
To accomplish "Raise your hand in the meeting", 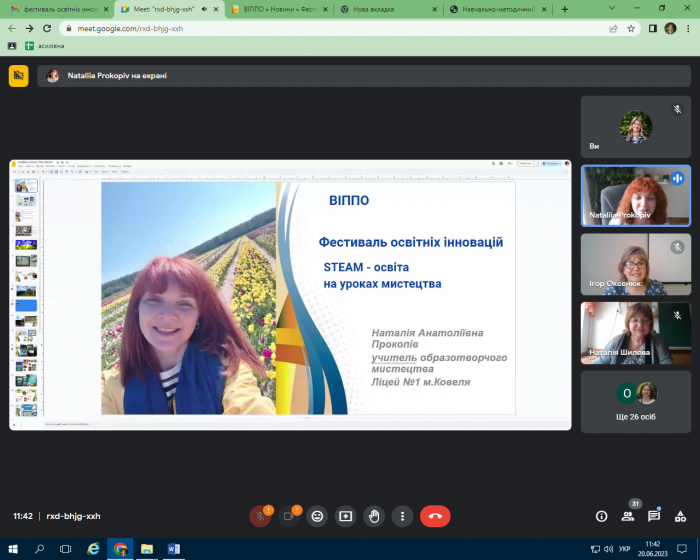I will pyautogui.click(x=375, y=516).
